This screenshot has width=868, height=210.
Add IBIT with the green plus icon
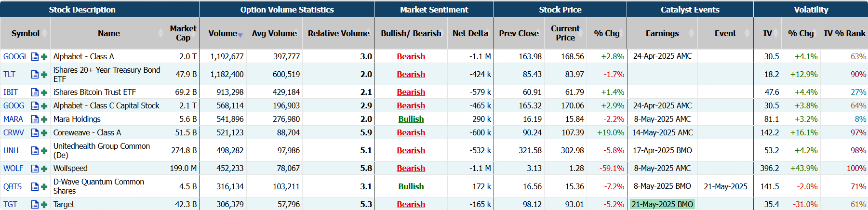pyautogui.click(x=44, y=92)
